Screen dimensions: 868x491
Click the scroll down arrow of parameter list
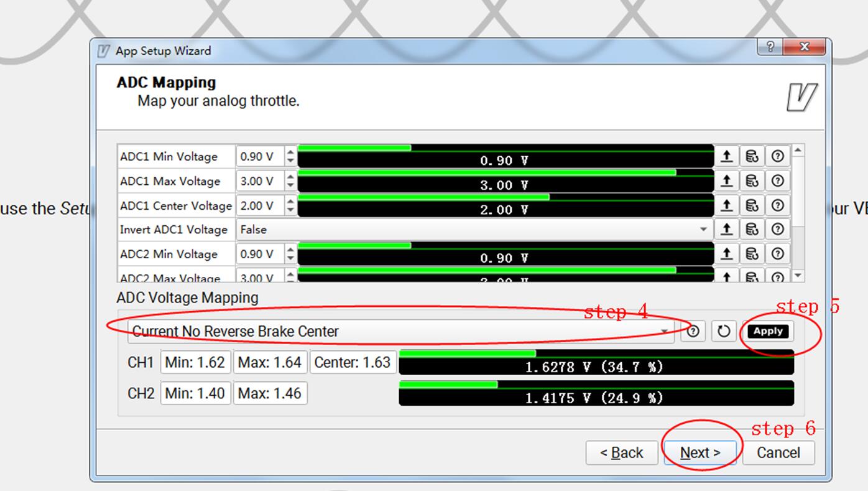click(798, 276)
